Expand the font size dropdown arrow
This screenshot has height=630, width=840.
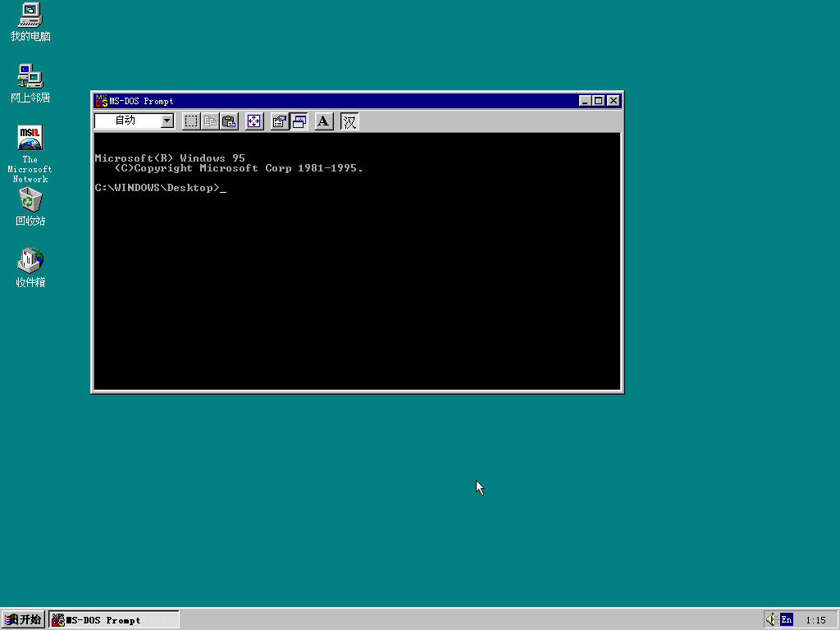coord(167,121)
